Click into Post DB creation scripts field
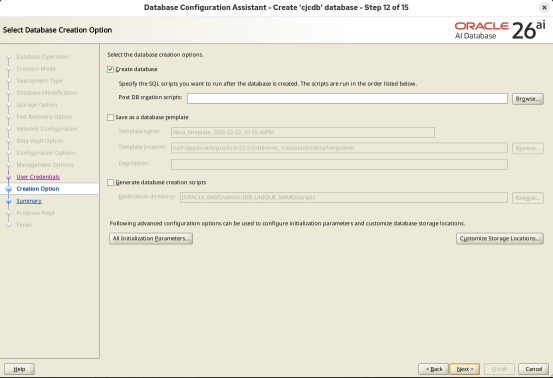 pos(347,99)
